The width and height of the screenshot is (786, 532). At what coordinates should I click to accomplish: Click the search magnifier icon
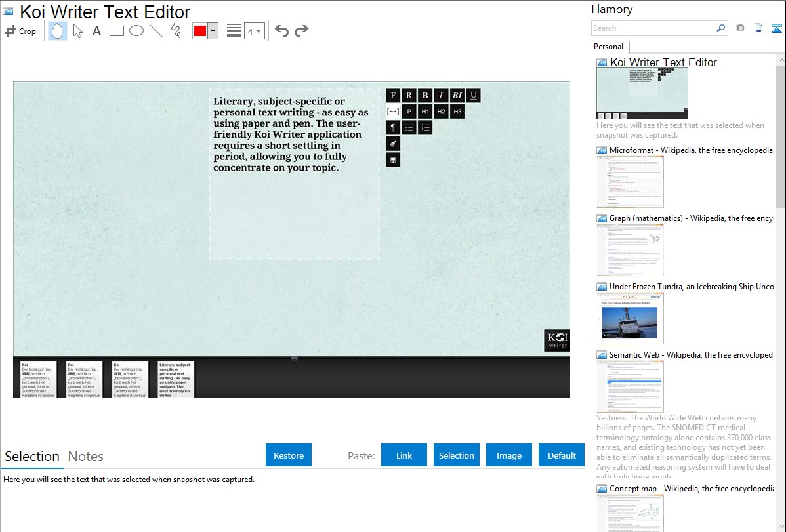(720, 28)
